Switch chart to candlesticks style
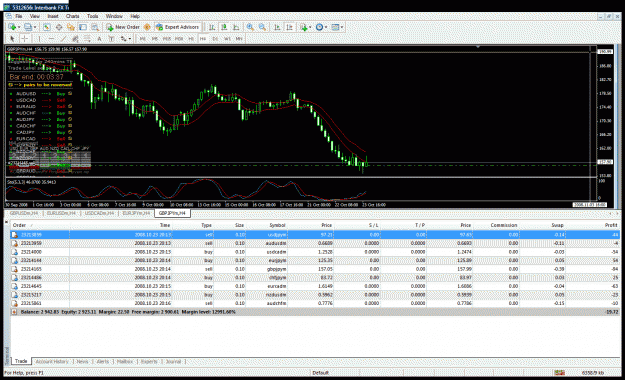 [224, 27]
